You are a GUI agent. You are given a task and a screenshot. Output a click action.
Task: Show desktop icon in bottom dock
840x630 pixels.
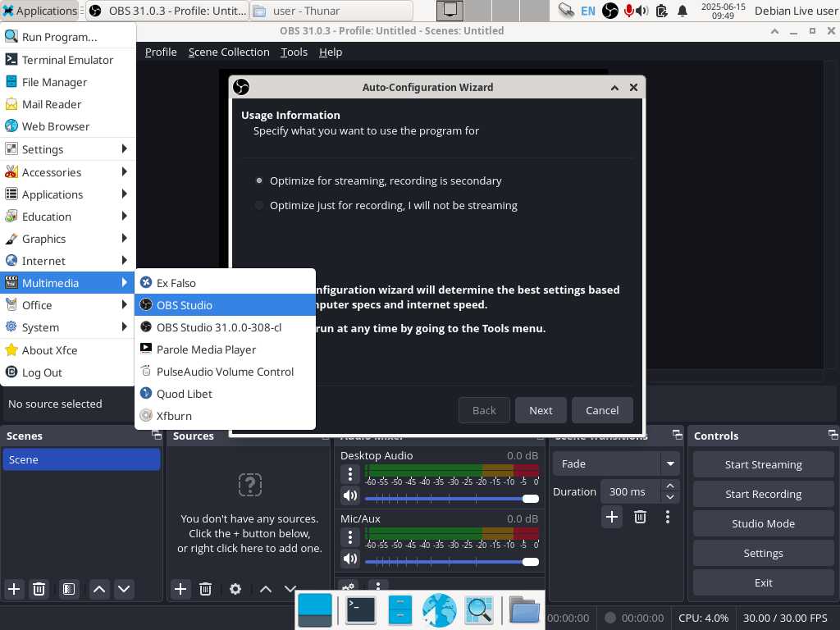click(315, 610)
